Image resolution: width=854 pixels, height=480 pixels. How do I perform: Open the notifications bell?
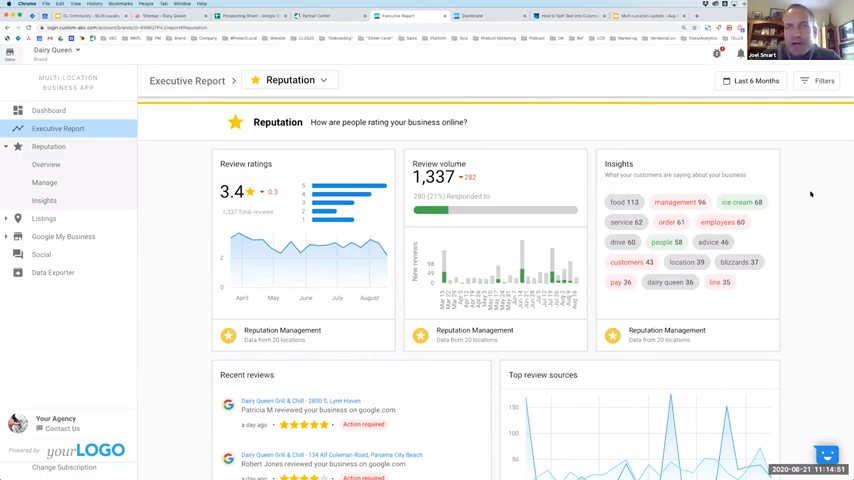(740, 53)
